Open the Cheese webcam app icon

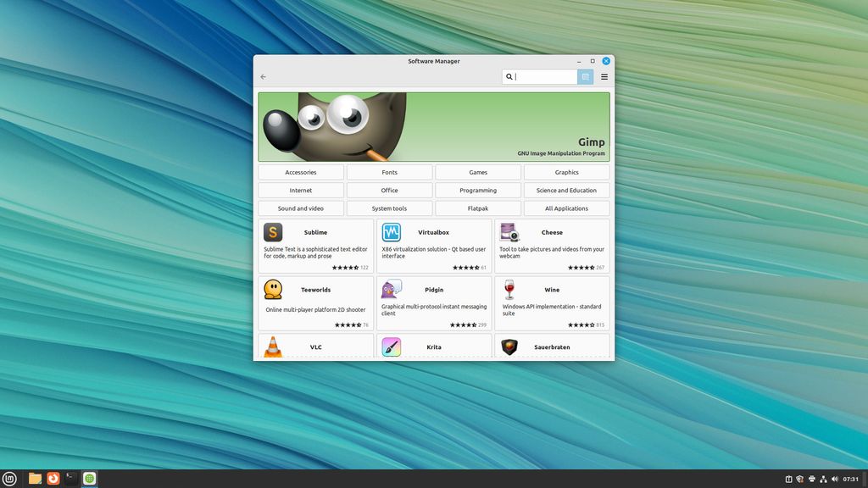pos(509,234)
